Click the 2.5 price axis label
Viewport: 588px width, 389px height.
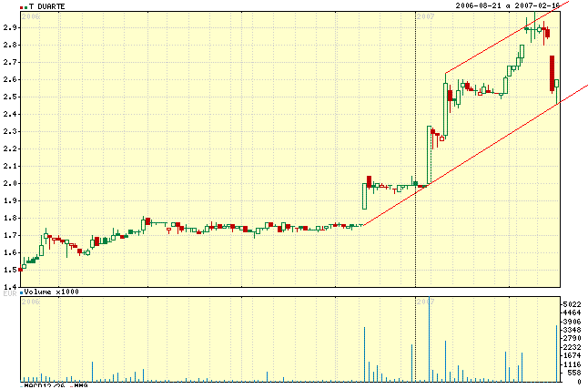[9, 97]
